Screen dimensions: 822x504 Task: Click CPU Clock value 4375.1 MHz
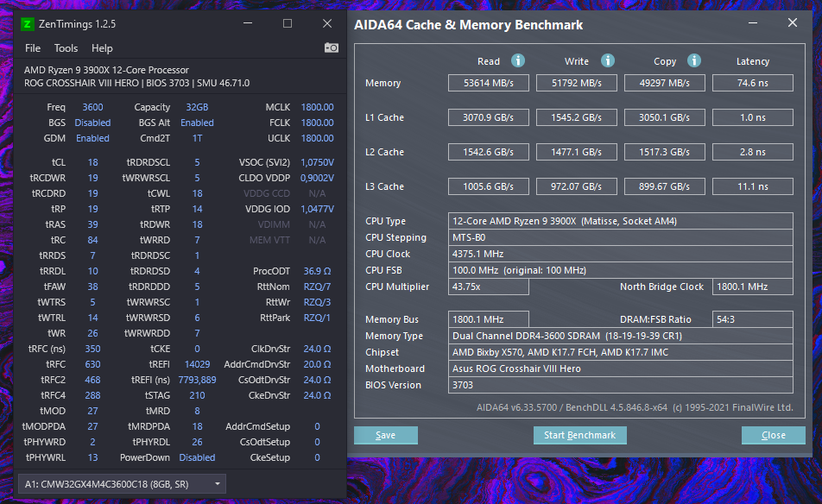[621, 254]
